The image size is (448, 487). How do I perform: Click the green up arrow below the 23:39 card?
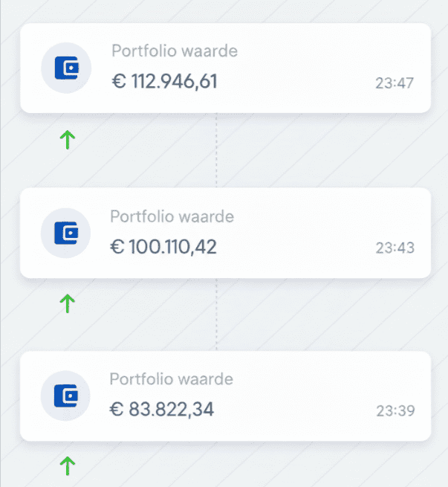coord(68,466)
